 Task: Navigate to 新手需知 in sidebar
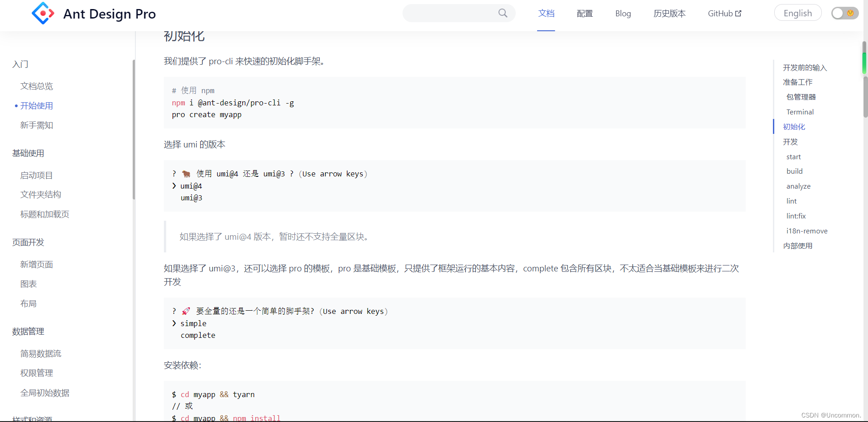[x=37, y=125]
